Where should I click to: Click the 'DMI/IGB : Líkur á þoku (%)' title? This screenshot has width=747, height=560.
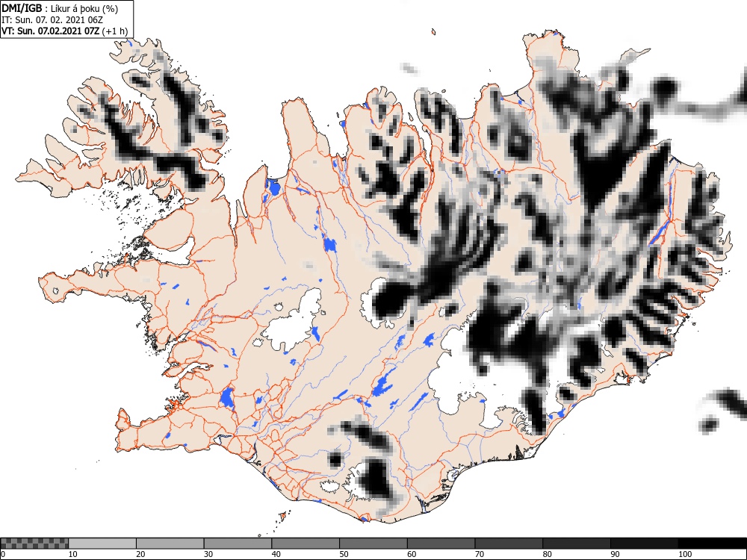point(60,8)
